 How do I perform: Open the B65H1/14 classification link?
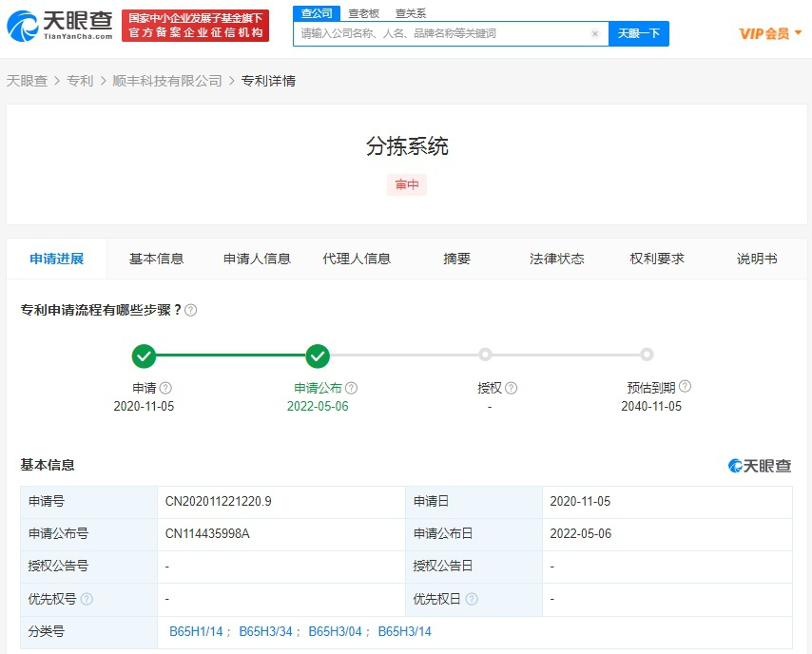196,630
